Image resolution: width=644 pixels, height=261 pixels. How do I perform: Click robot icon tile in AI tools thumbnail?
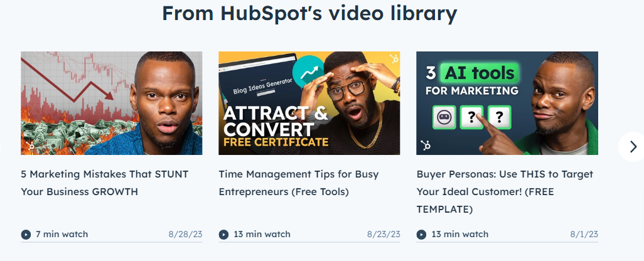tap(444, 117)
